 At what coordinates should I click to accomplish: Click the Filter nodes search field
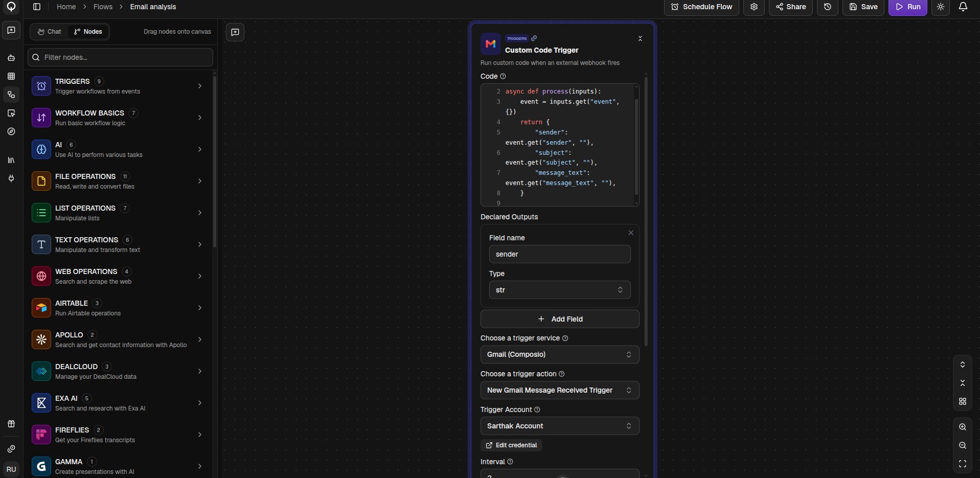point(121,57)
